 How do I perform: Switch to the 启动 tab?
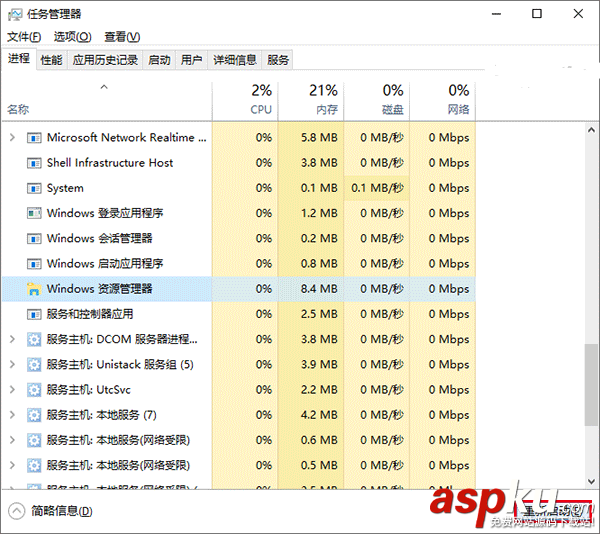pyautogui.click(x=159, y=60)
